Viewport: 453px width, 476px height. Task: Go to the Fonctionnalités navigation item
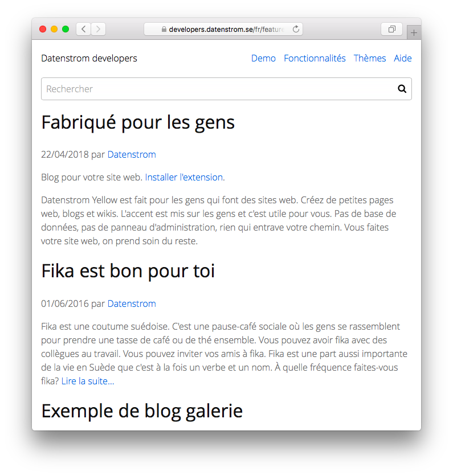(315, 58)
